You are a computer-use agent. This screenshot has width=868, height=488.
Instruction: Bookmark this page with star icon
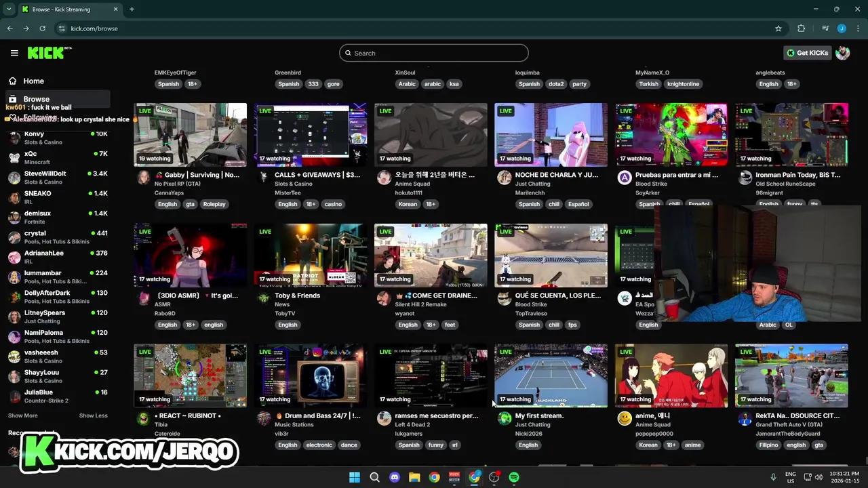778,28
